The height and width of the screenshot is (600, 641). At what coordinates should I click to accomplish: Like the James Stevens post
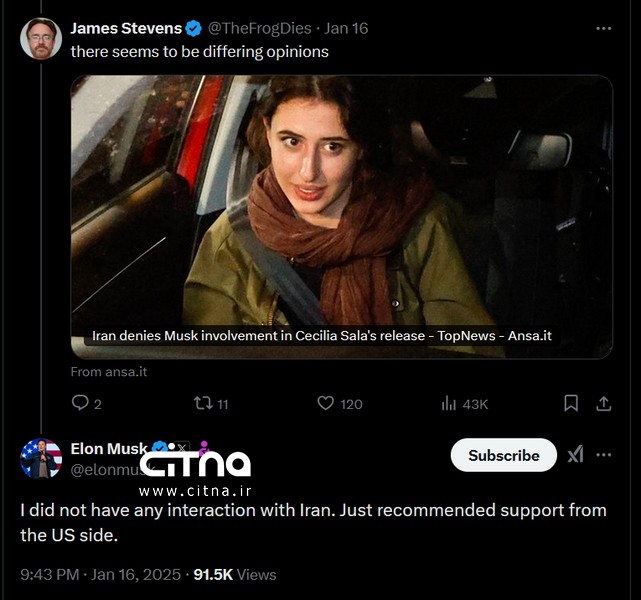click(x=325, y=403)
